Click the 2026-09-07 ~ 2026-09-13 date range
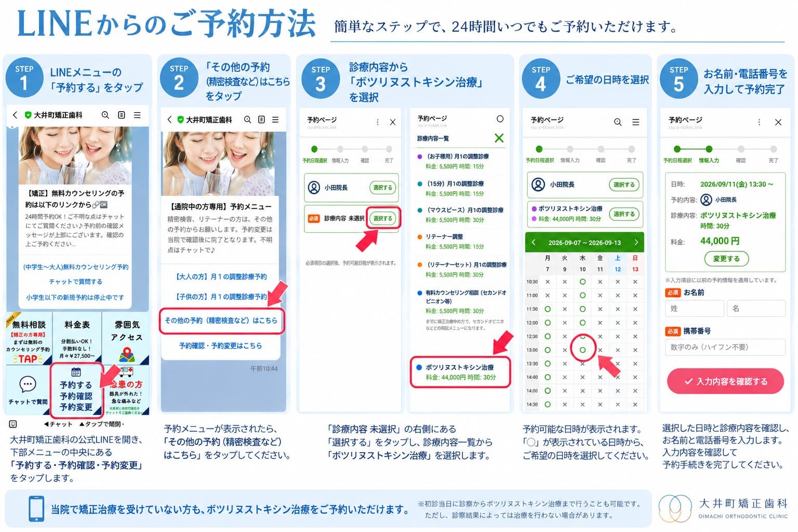The width and height of the screenshot is (798, 532). coord(584,243)
